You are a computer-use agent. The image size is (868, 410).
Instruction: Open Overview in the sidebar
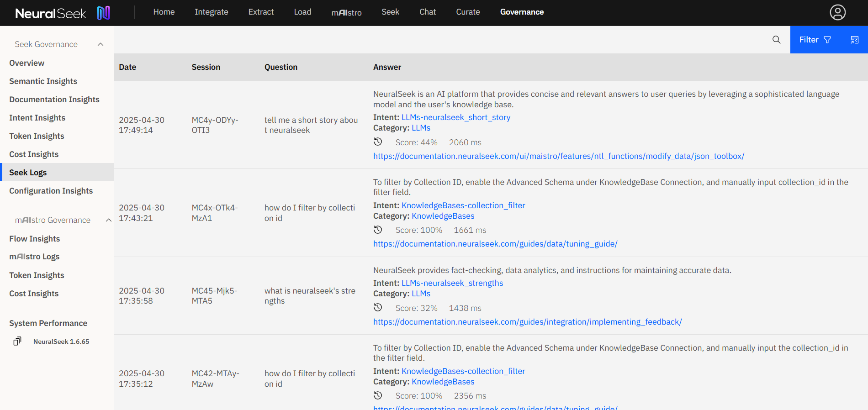27,63
